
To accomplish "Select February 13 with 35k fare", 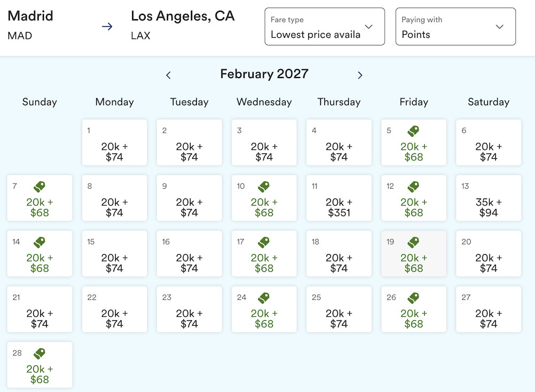I will [x=488, y=198].
